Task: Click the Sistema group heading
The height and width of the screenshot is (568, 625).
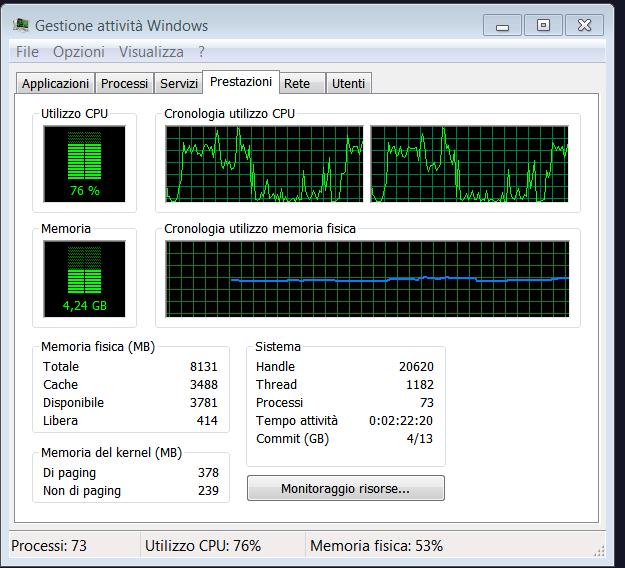Action: point(278,347)
